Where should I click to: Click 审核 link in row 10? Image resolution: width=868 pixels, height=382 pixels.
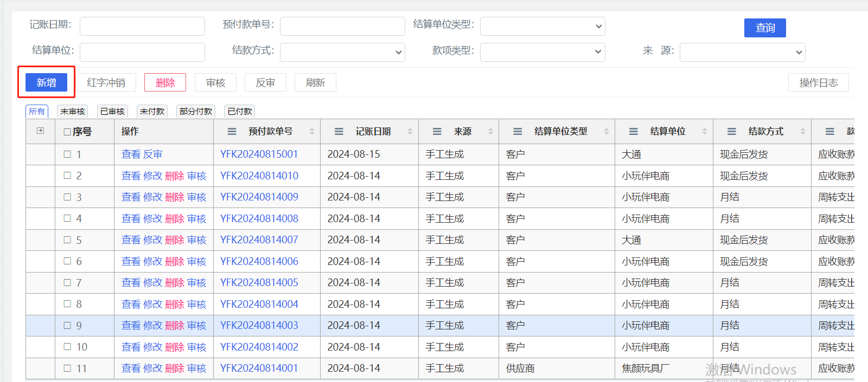click(197, 347)
